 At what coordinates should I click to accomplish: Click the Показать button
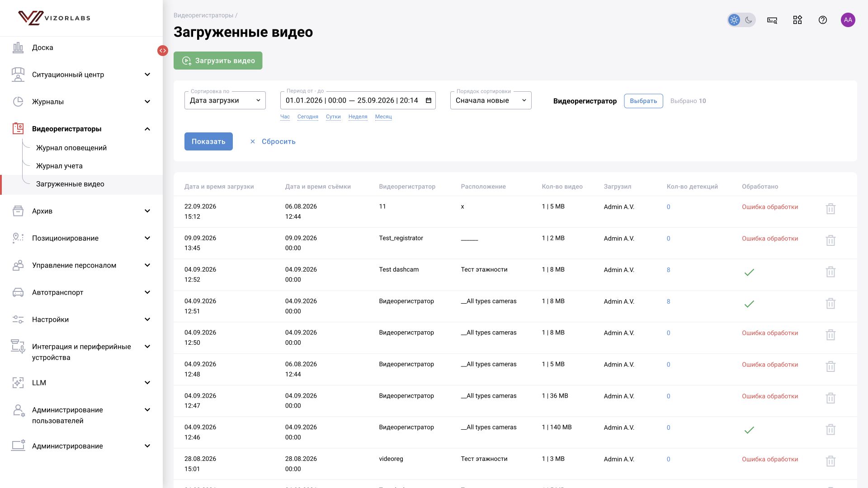[208, 141]
